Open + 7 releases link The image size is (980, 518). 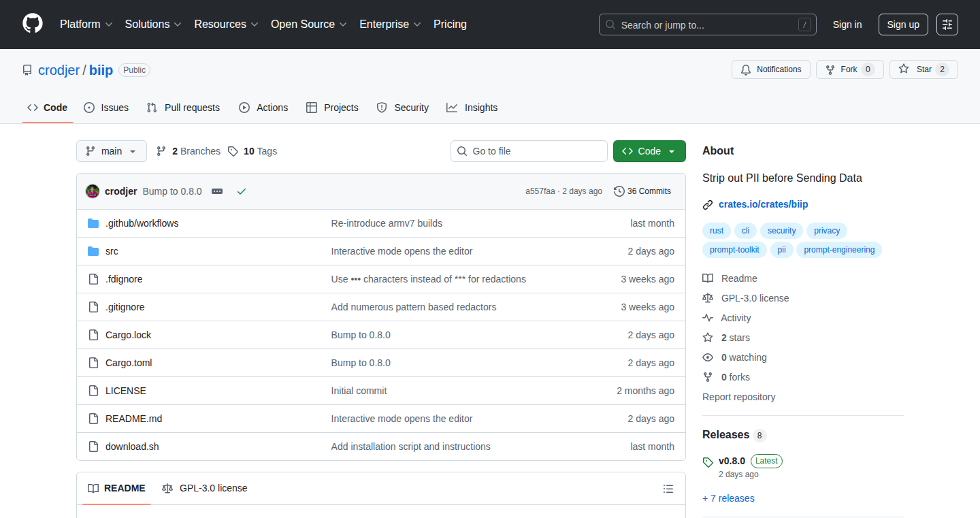pyautogui.click(x=728, y=498)
